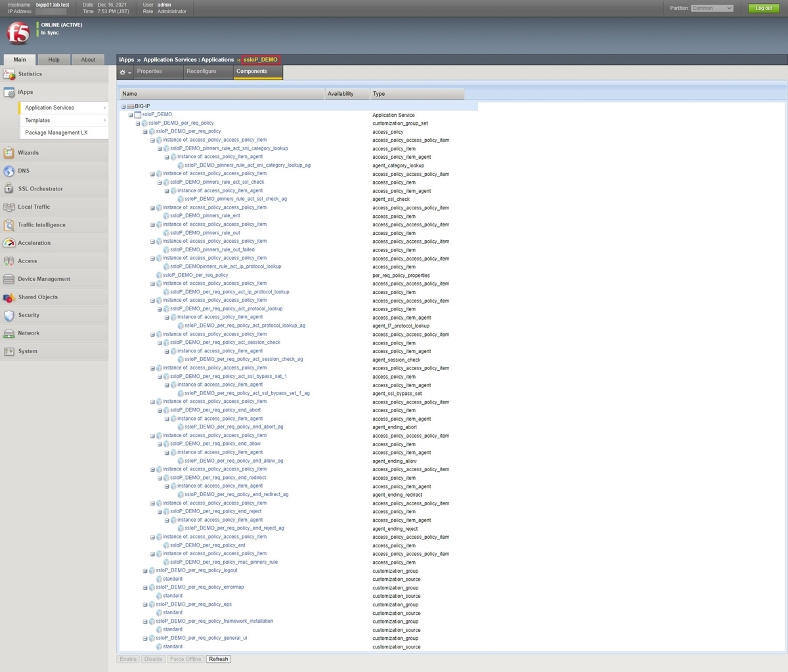Click the System sidebar icon
Viewport: 788px width, 672px height.
pyautogui.click(x=9, y=351)
